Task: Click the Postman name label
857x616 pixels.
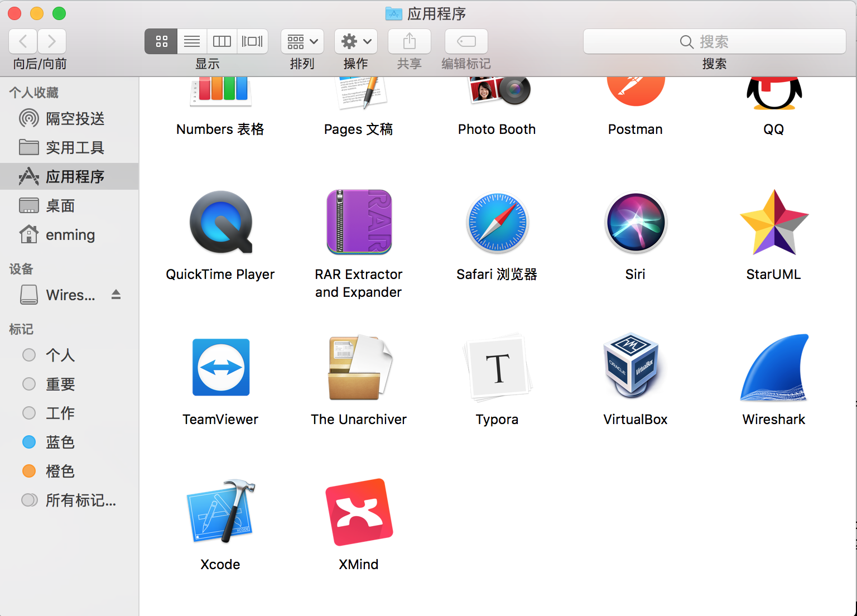Action: pos(635,129)
